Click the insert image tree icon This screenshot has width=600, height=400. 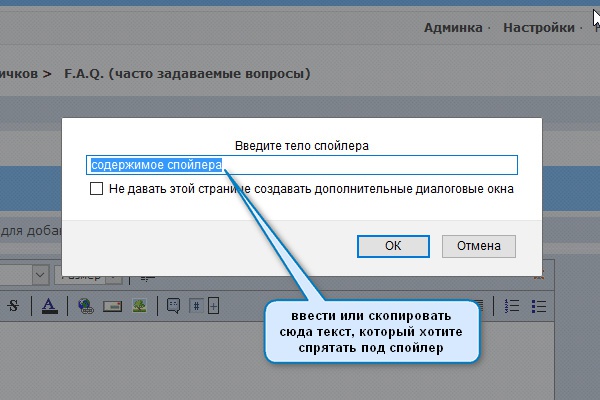coord(139,305)
